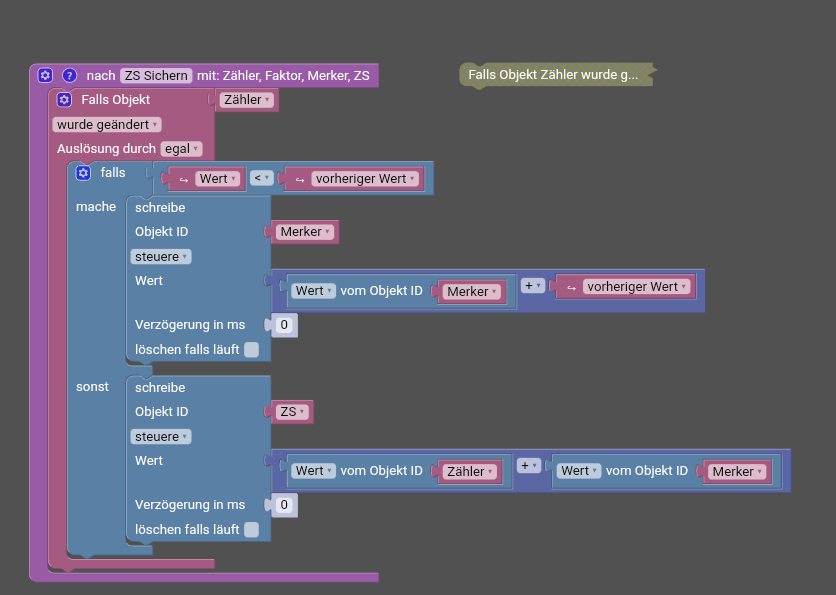Click 'Verzögerung in ms' label in mache block
This screenshot has height=595, width=836.
pyautogui.click(x=190, y=325)
